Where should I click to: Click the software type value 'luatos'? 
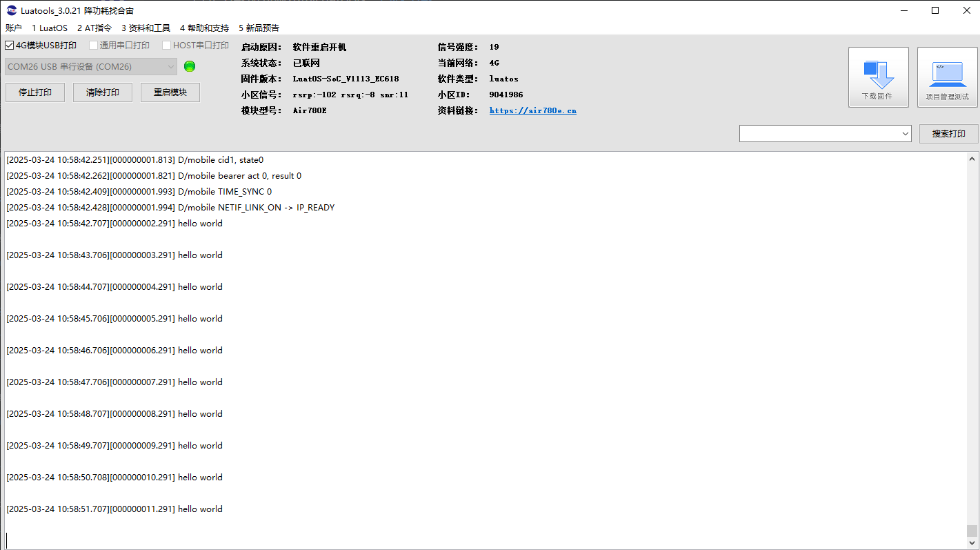tap(503, 79)
